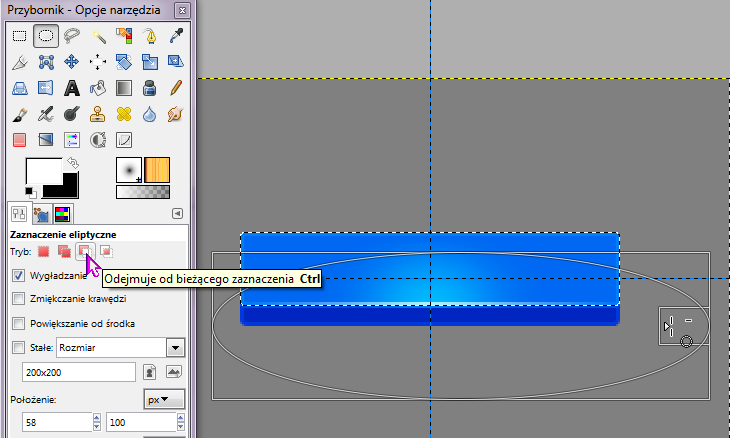This screenshot has width=730, height=438.
Task: Choose the Bucket Fill tool
Action: click(99, 88)
